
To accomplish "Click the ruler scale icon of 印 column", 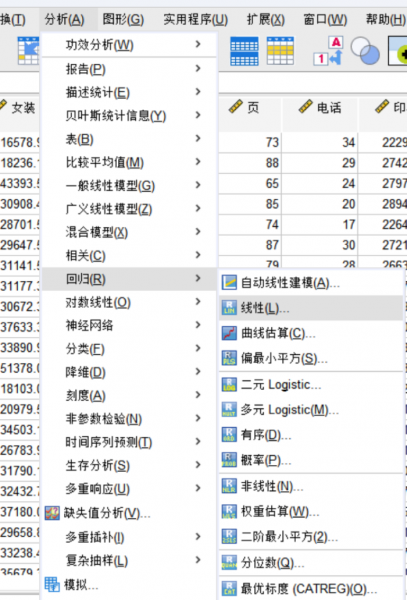I will [382, 107].
